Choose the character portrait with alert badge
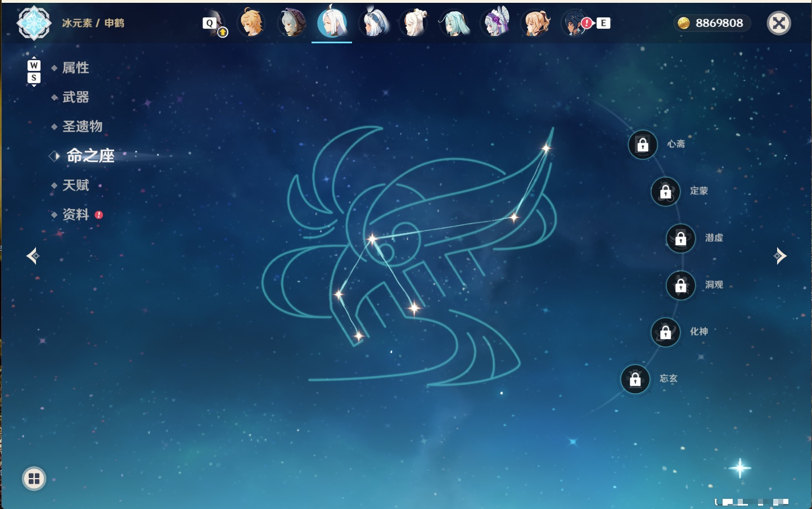The height and width of the screenshot is (509, 812). coord(575,23)
